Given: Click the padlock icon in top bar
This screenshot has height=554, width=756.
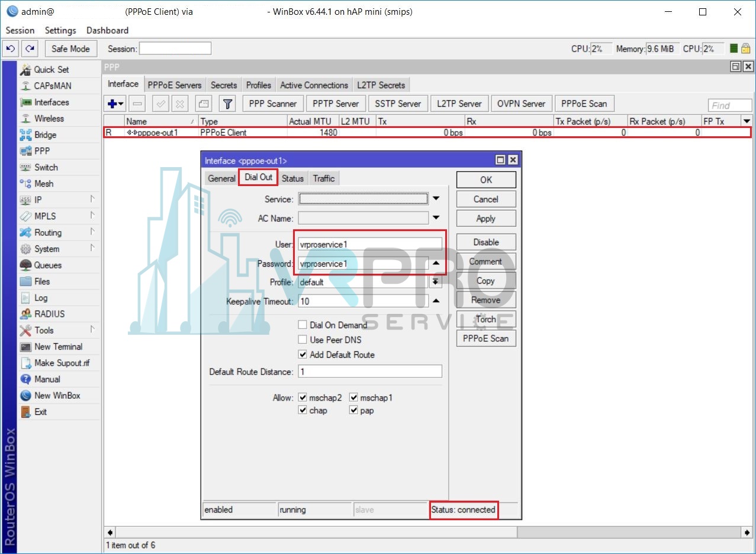Looking at the screenshot, I should [x=746, y=49].
